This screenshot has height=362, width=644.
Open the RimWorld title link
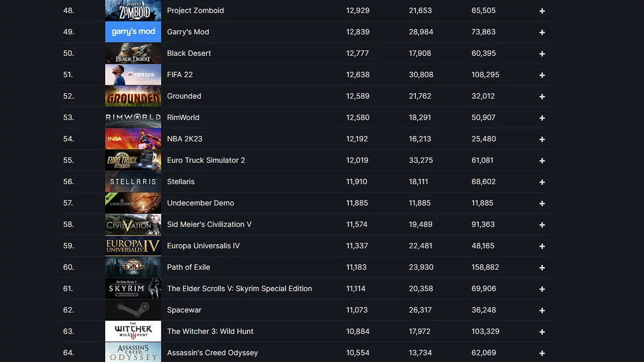pos(183,117)
